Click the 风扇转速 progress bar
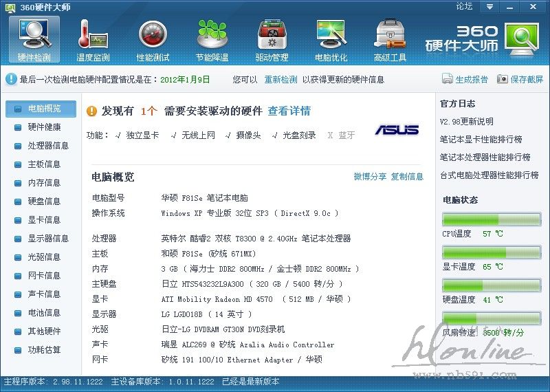Viewport: 550px width, 392px height. 492,318
